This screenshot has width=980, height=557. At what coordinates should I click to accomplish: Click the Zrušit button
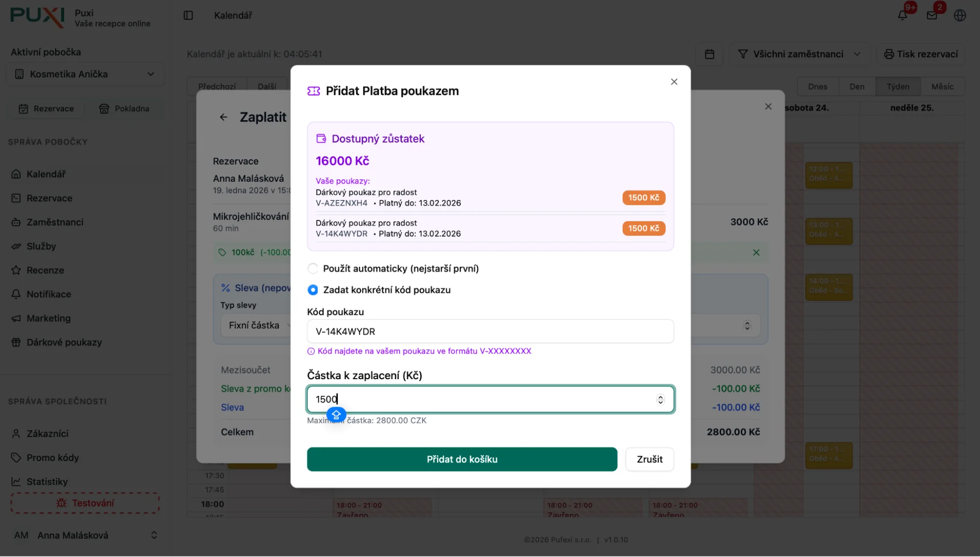coord(650,460)
